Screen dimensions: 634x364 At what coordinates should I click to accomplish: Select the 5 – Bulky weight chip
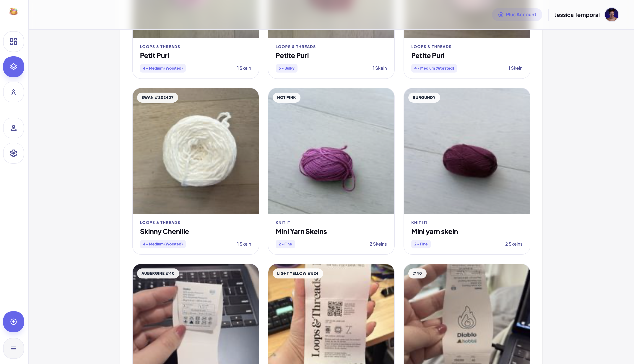286,68
